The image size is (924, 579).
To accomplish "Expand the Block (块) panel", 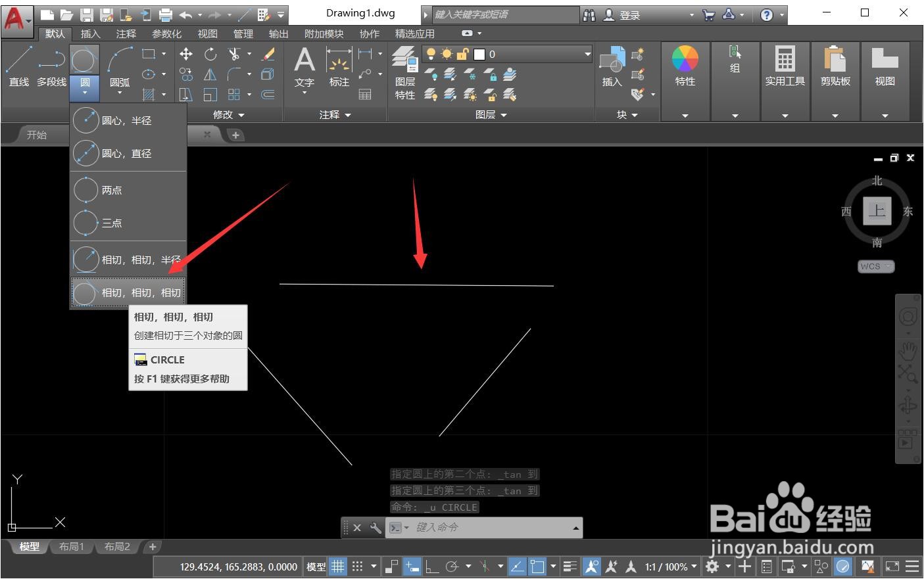I will click(x=627, y=114).
